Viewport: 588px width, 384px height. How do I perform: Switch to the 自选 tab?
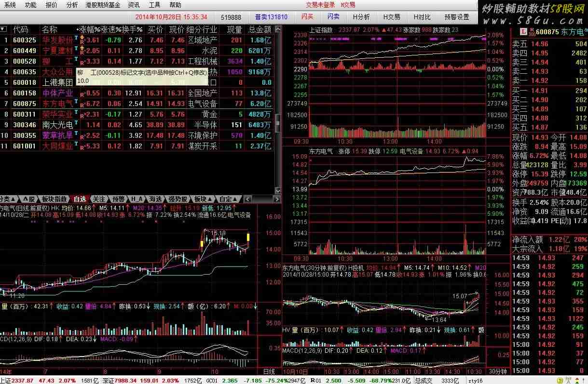tap(80, 199)
